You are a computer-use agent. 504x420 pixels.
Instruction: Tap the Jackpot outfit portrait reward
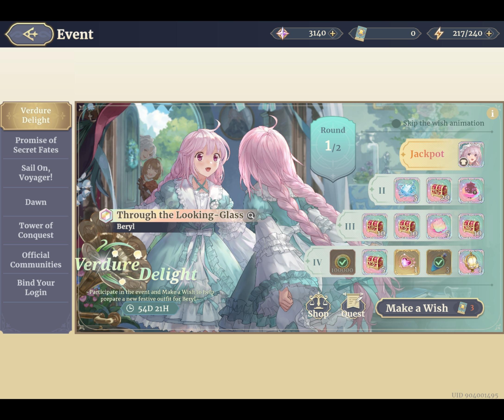[471, 154]
